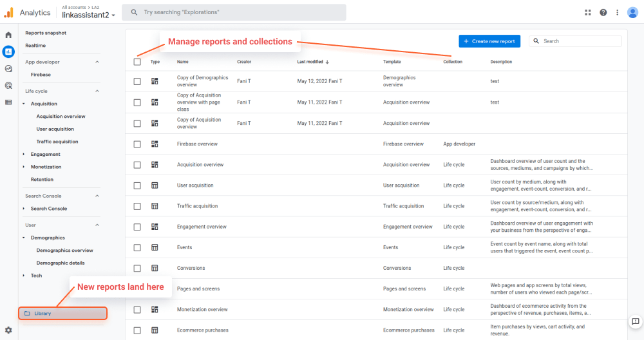This screenshot has width=644, height=340.
Task: Tick the select-all checkbox in table header
Action: point(137,62)
